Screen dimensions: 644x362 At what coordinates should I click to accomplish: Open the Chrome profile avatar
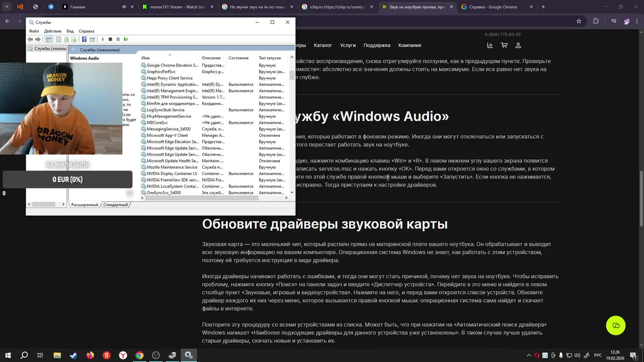[x=626, y=21]
